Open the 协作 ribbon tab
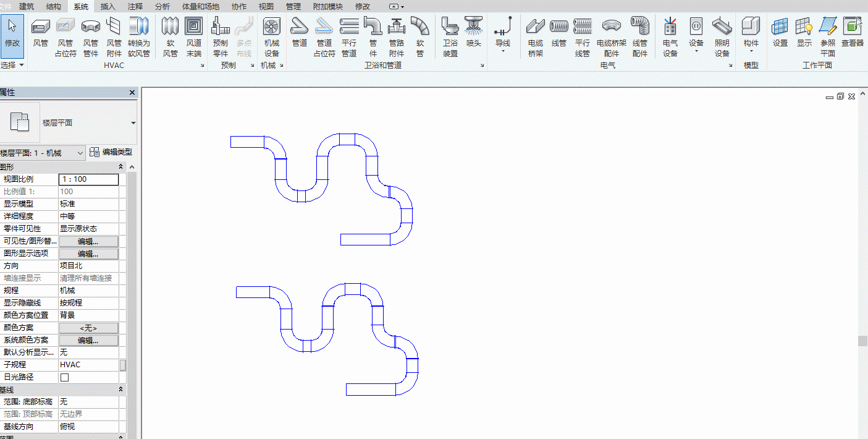 click(239, 6)
